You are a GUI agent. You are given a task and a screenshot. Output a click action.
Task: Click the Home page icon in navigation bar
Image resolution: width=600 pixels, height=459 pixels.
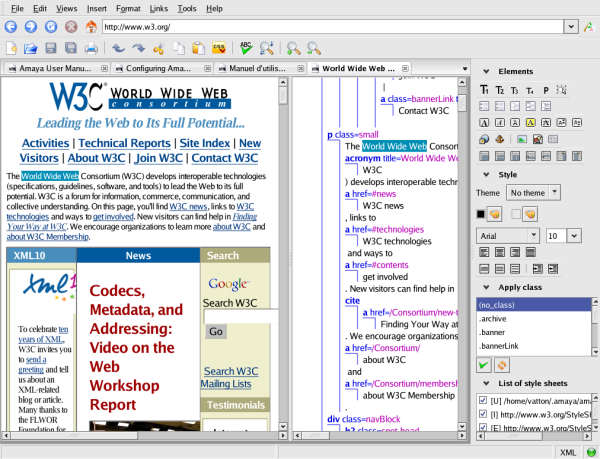(89, 27)
